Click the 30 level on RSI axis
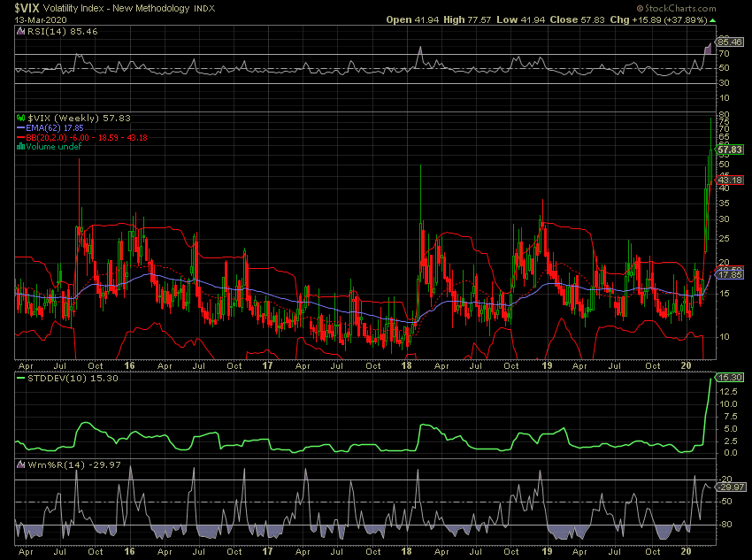The width and height of the screenshot is (752, 560). tap(725, 83)
